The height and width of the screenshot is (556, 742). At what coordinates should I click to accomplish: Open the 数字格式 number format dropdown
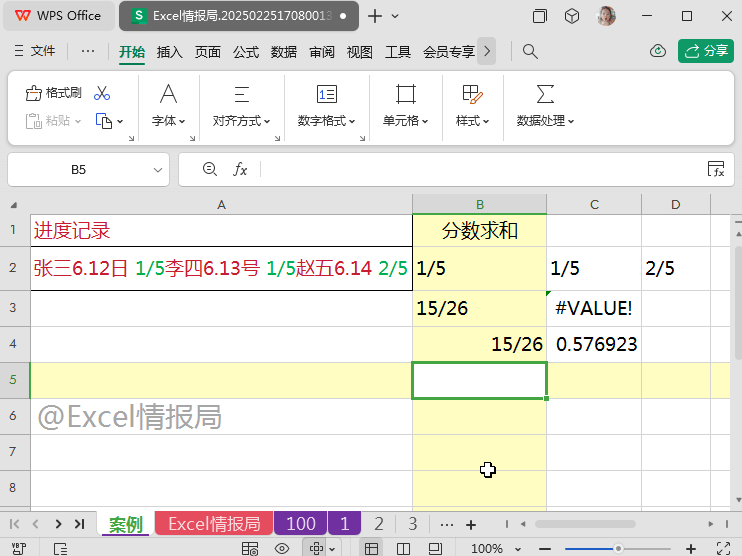coord(327,121)
